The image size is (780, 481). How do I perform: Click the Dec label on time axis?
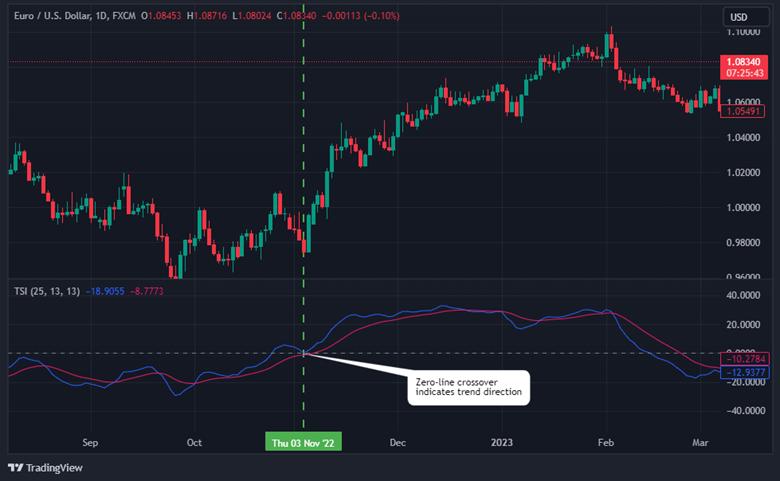(x=397, y=442)
